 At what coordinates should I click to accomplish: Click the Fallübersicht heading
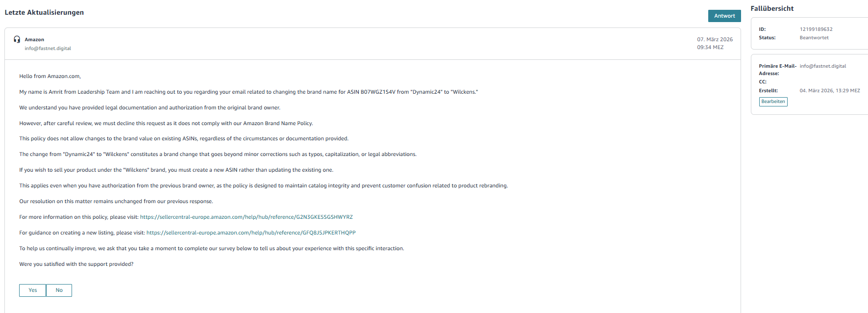click(772, 8)
